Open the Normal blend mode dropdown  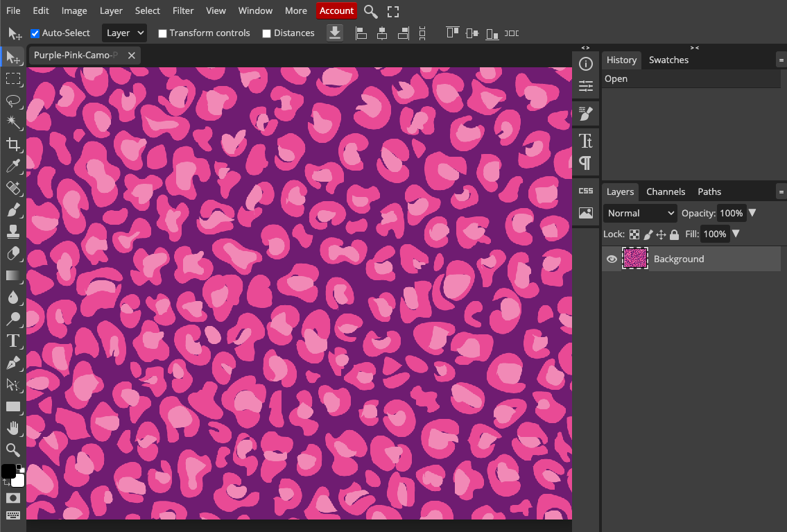coord(640,214)
